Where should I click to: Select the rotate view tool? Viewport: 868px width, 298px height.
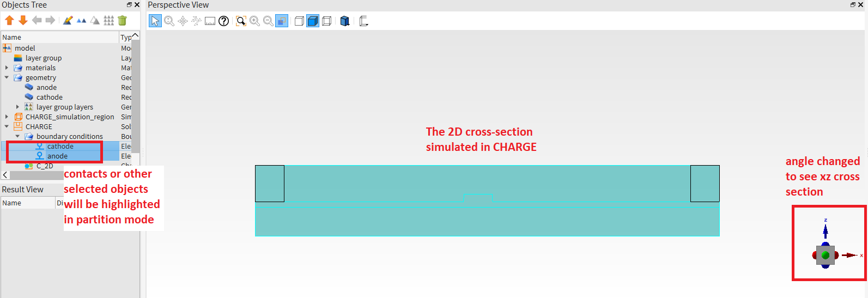pos(196,21)
